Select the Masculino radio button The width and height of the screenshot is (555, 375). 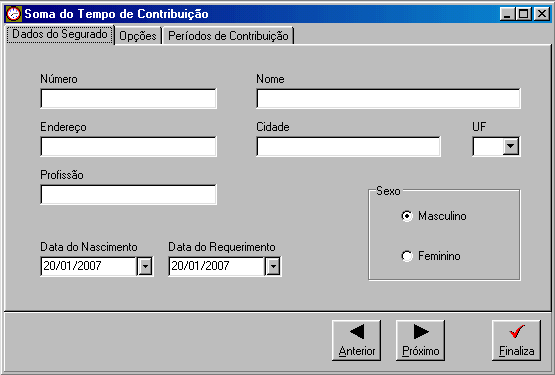[x=407, y=216]
